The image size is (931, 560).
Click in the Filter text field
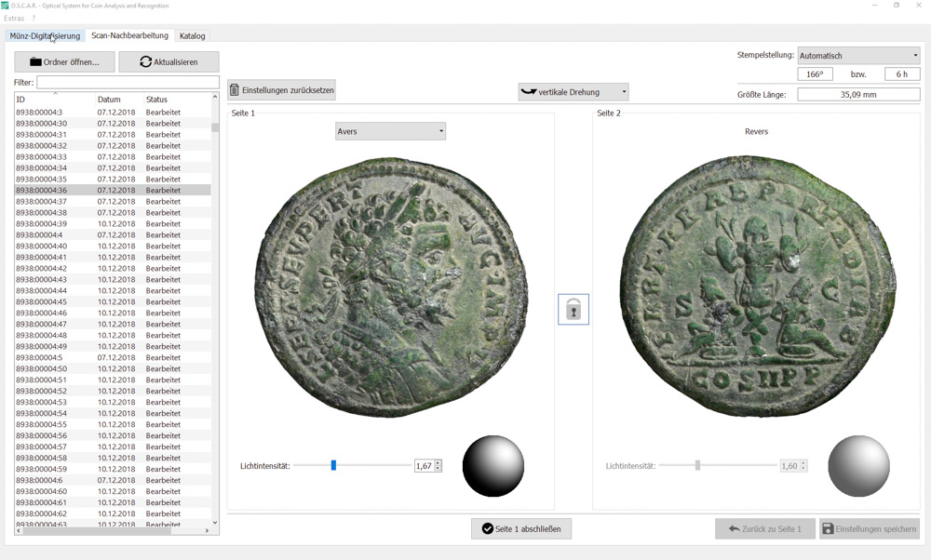128,83
